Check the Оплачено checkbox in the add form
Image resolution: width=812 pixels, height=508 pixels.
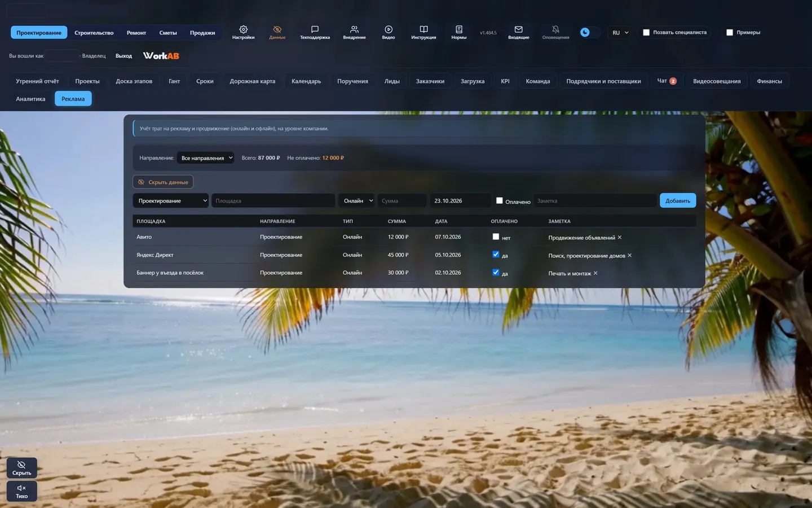tap(499, 200)
